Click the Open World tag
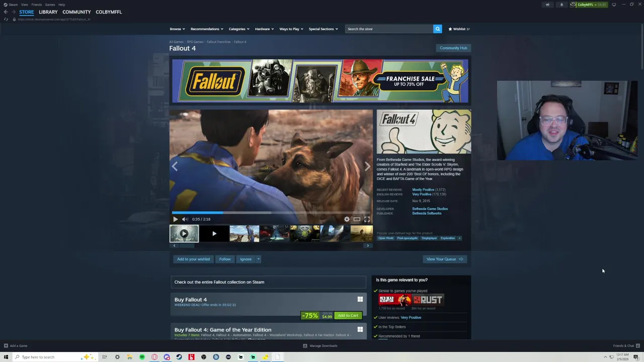 click(x=386, y=238)
